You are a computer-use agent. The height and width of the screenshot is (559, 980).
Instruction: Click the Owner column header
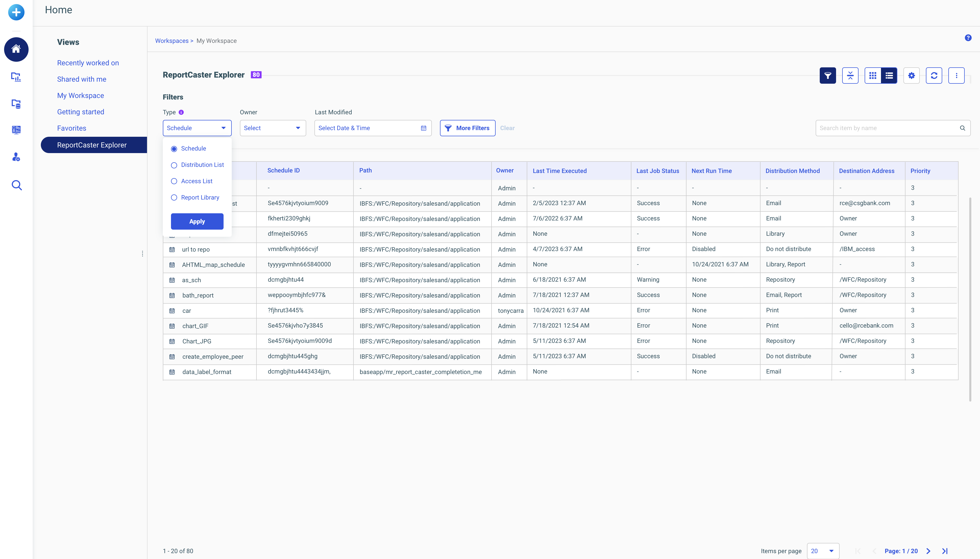click(505, 170)
